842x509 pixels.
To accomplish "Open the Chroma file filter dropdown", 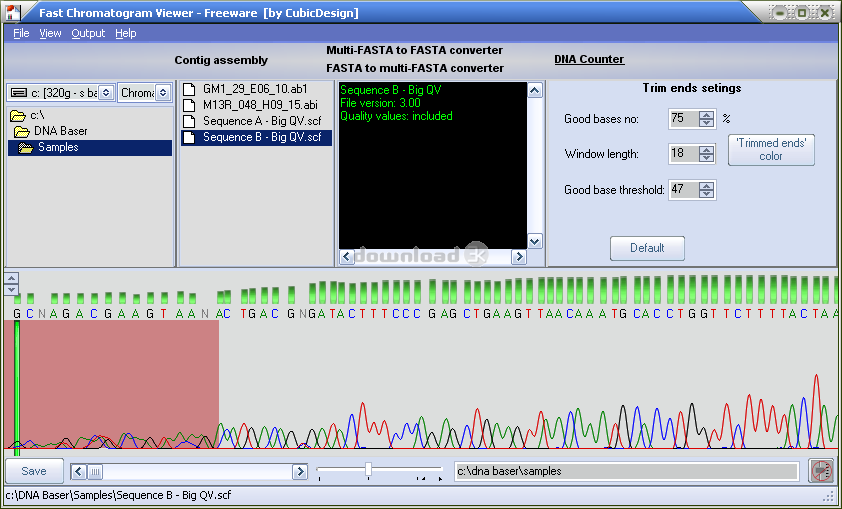I will pos(163,93).
